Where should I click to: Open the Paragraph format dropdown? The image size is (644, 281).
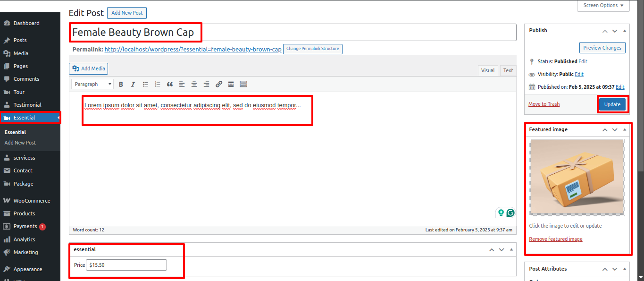pos(92,84)
